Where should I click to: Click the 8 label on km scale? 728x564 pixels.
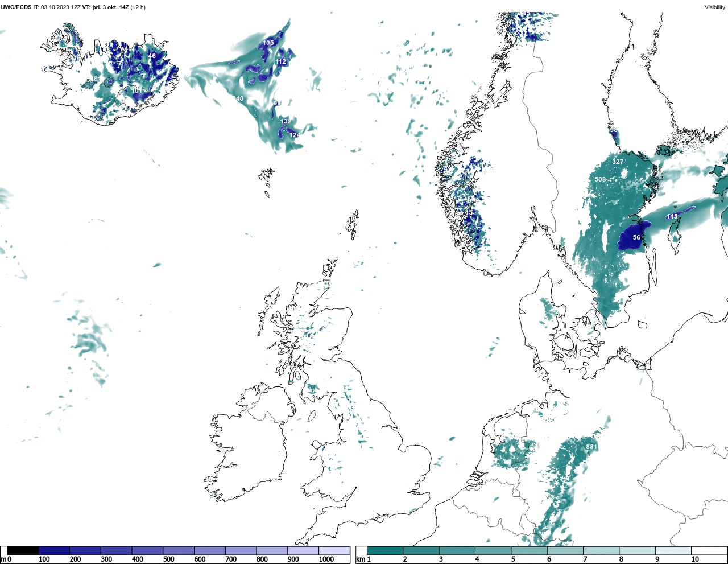tap(621, 559)
